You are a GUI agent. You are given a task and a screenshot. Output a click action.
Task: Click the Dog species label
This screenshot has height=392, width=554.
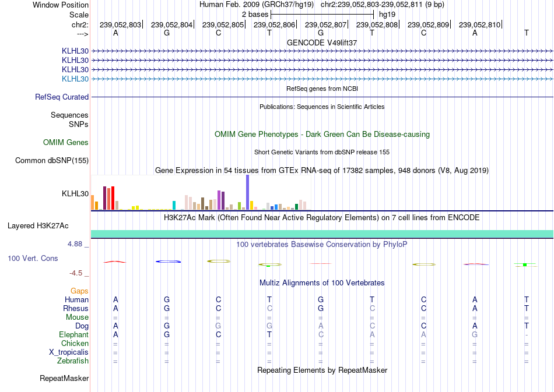tap(82, 326)
